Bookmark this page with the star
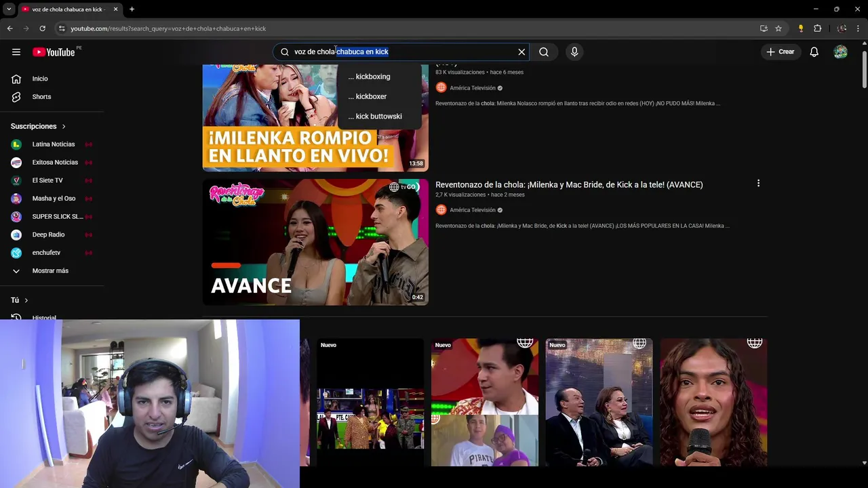 (x=778, y=28)
